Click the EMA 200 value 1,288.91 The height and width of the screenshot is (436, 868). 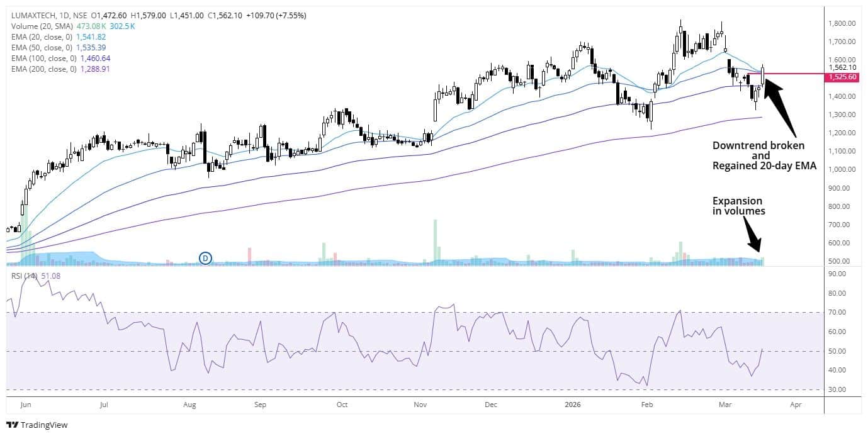96,69
